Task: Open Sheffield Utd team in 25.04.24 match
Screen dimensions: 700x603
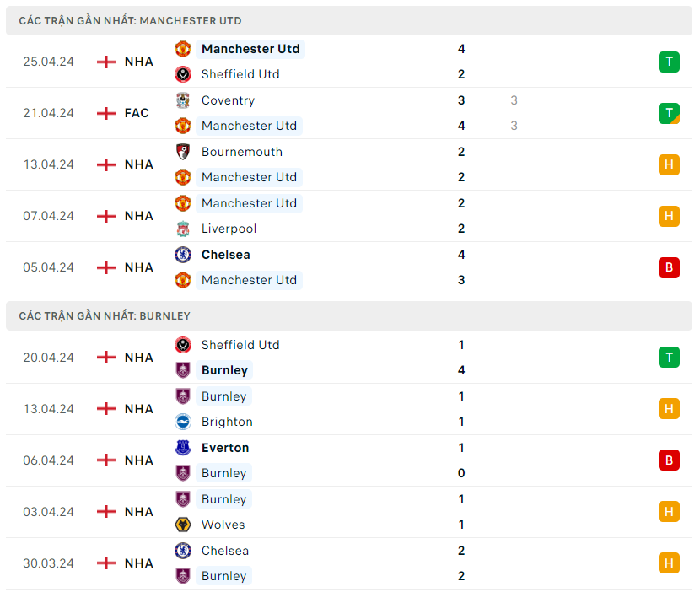Action: click(x=240, y=74)
